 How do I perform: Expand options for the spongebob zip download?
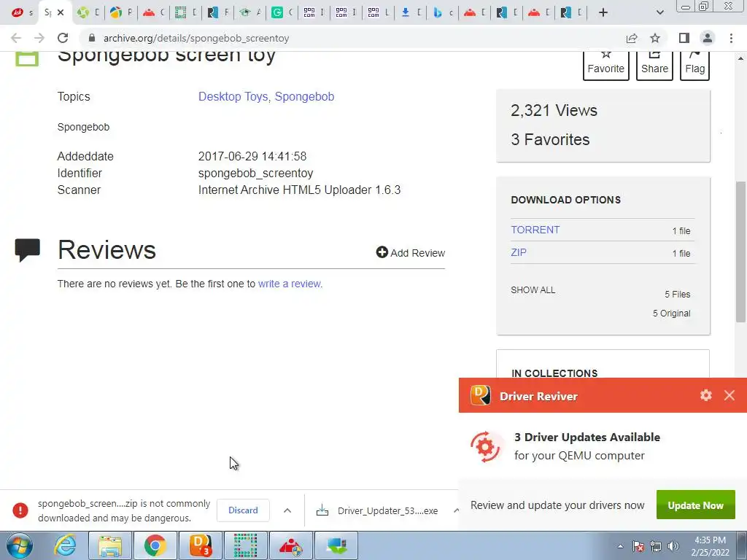point(287,510)
